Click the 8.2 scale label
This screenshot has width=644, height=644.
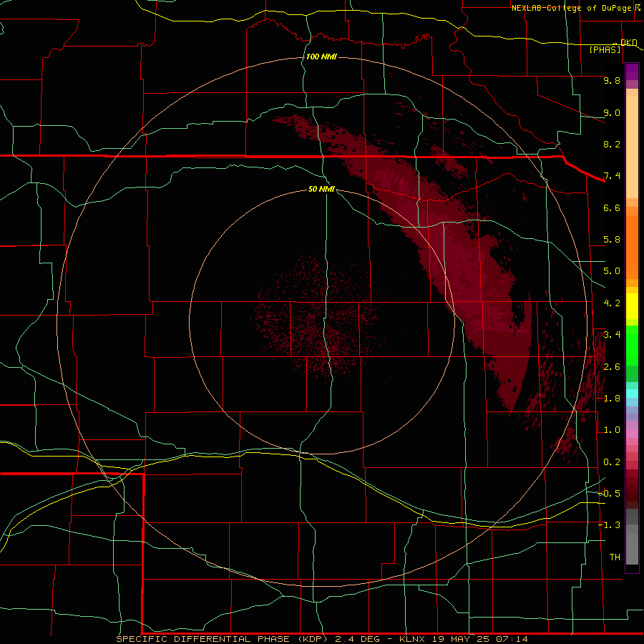(612, 144)
